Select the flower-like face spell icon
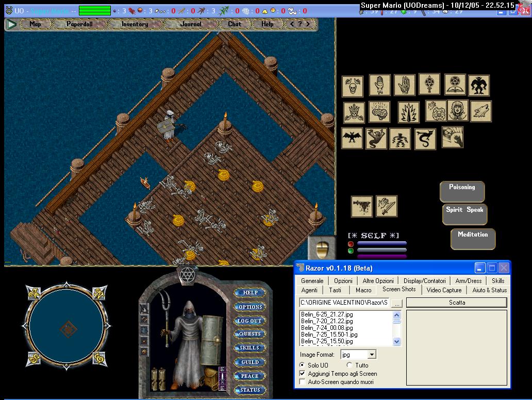 [436, 111]
